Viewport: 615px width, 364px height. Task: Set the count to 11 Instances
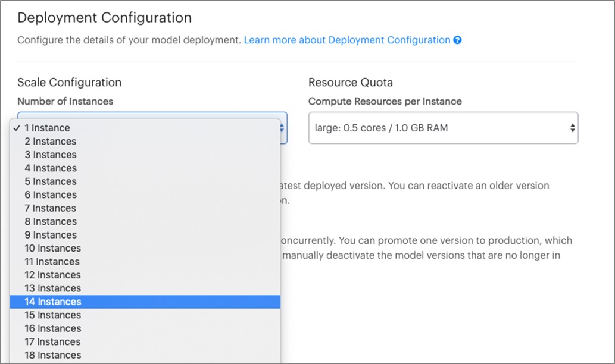tap(145, 261)
